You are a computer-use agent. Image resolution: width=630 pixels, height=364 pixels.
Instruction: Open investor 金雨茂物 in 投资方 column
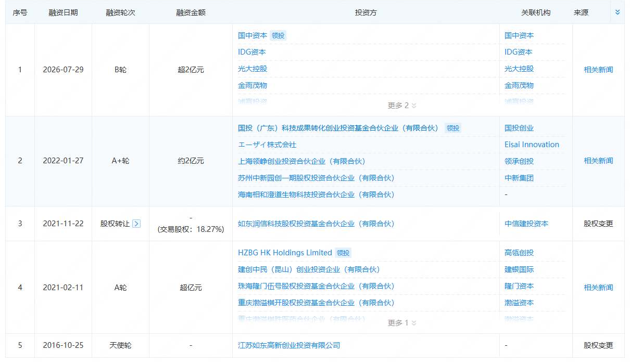click(253, 85)
